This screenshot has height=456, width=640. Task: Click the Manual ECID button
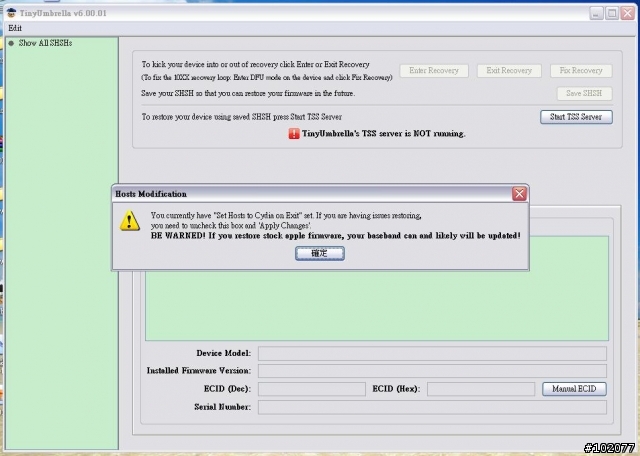[574, 389]
